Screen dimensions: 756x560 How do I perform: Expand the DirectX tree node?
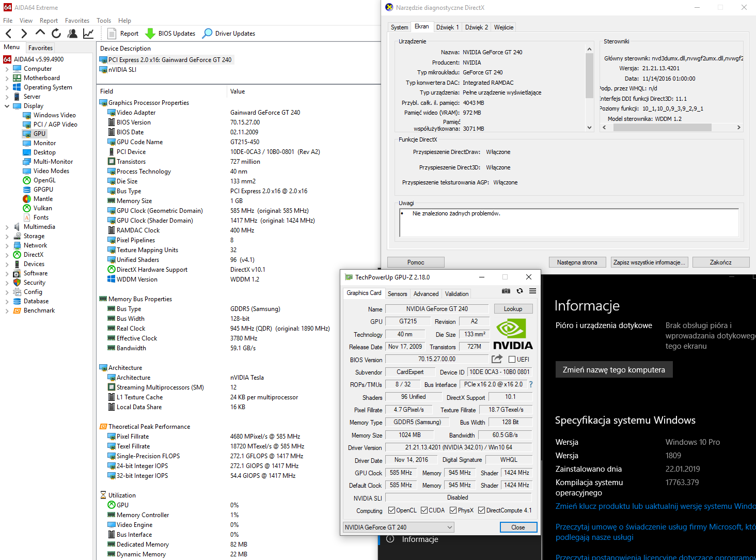coord(7,255)
